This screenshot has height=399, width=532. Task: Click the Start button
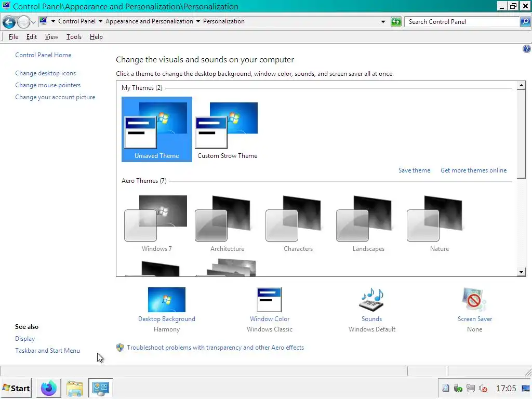coord(16,388)
